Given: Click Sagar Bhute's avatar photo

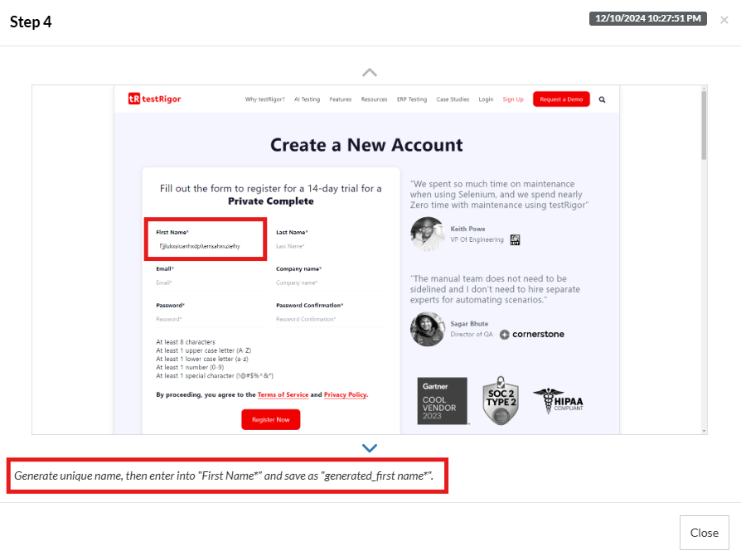Looking at the screenshot, I should tap(428, 329).
